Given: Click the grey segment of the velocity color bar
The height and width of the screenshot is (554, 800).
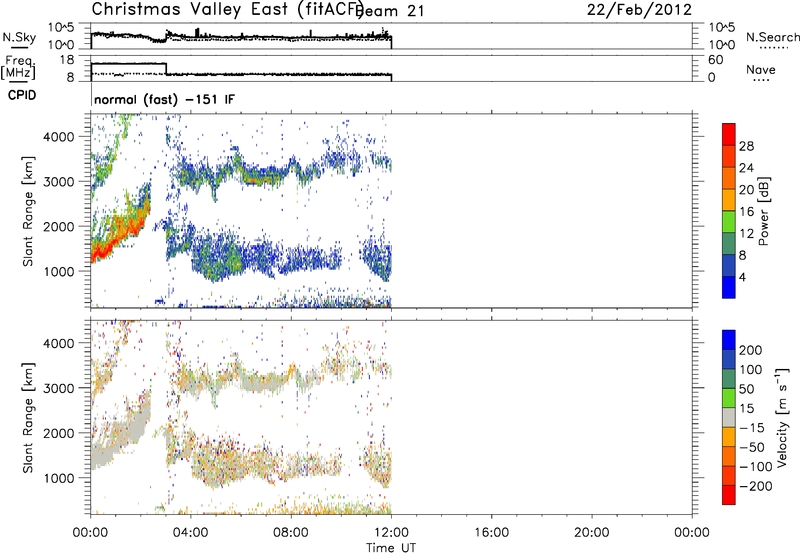Looking at the screenshot, I should point(729,417).
